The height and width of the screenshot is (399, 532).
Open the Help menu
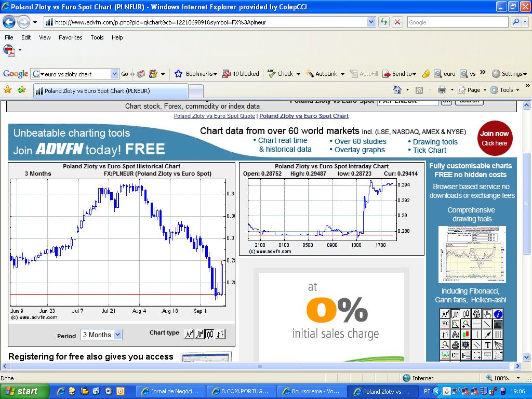117,37
